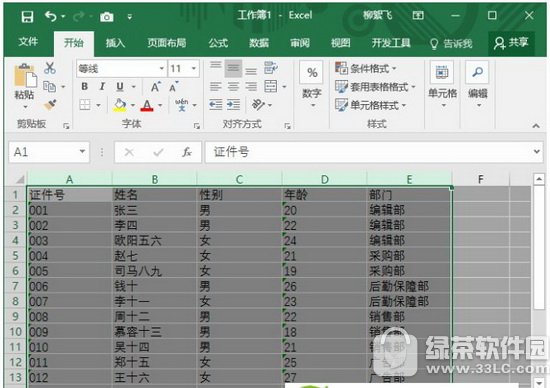Click the 共享 share button

[511, 43]
